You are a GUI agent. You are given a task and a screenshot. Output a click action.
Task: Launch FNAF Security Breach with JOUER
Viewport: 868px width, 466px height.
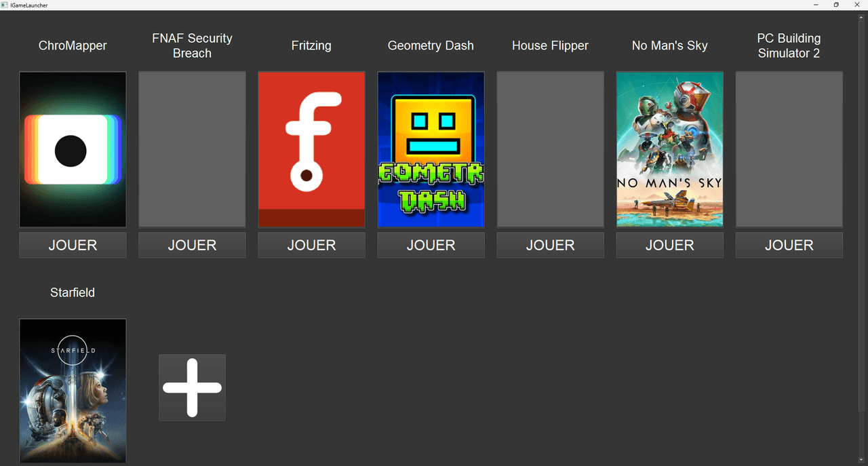(192, 246)
